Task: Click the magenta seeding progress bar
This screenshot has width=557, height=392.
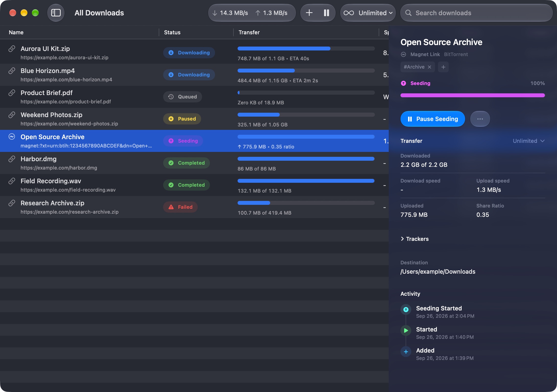Action: coord(472,95)
